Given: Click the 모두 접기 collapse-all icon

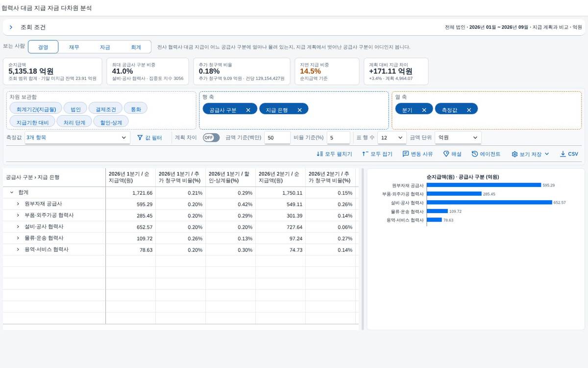Looking at the screenshot, I should coord(365,154).
